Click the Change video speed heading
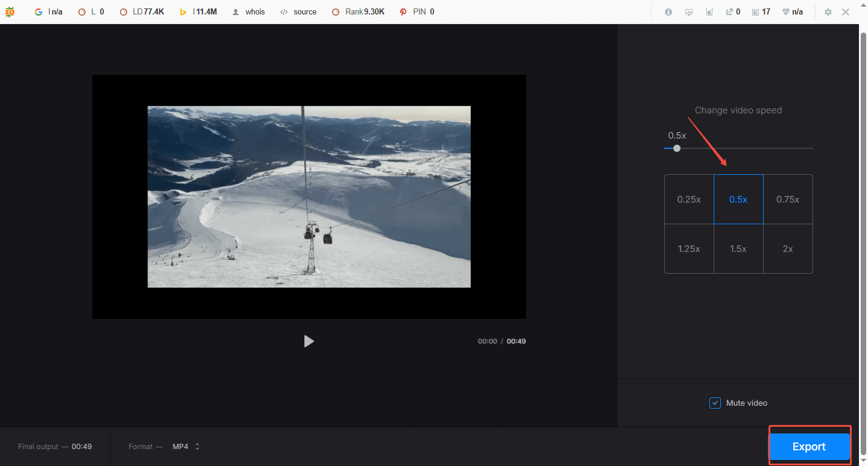The width and height of the screenshot is (868, 466). pyautogui.click(x=738, y=110)
